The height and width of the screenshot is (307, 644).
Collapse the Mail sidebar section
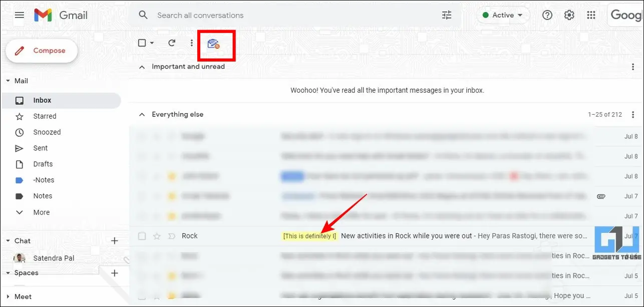tap(8, 81)
